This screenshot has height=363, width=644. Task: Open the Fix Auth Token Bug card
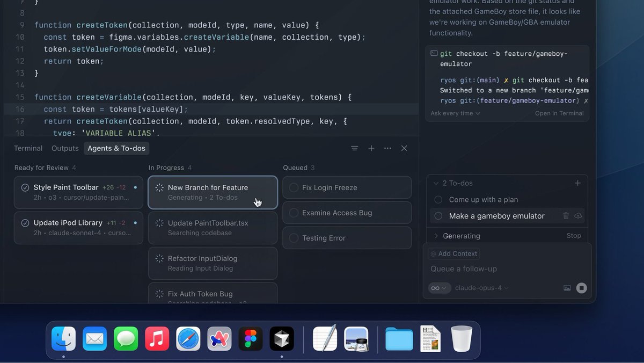[x=213, y=293]
